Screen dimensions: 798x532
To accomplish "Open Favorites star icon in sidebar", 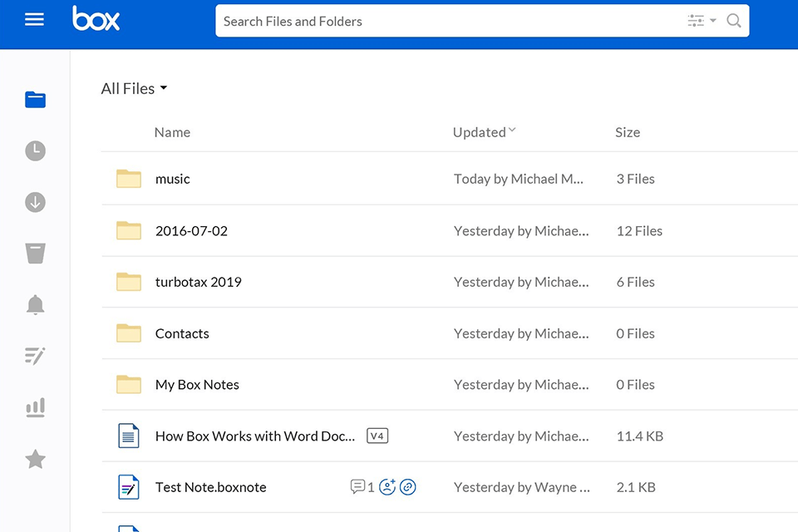I will click(35, 459).
